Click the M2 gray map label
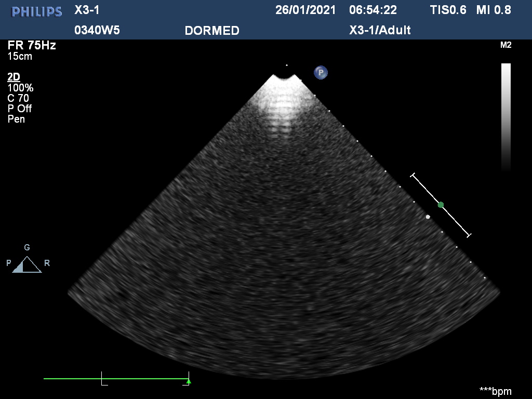Screen dimensions: 532x399 click(506, 45)
